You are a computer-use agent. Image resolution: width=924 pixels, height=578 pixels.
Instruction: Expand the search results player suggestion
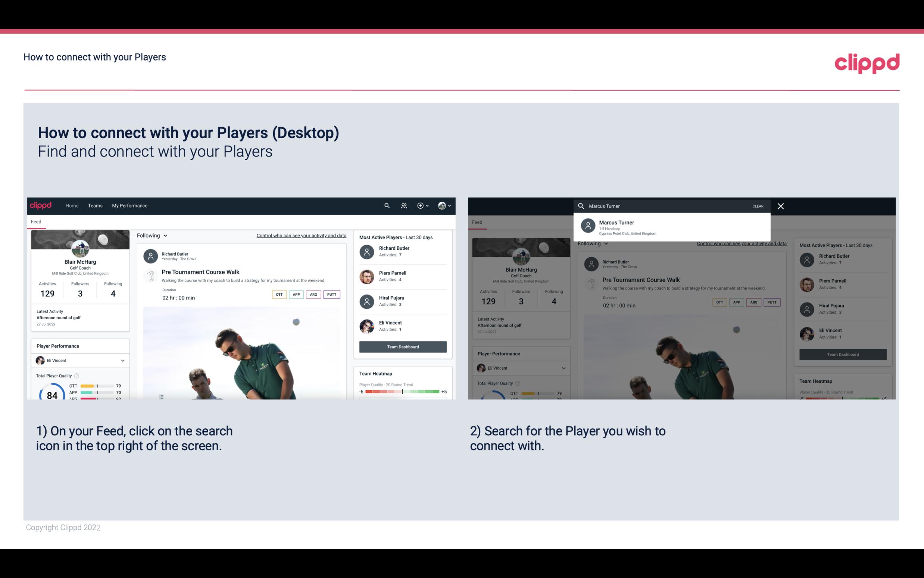coord(672,226)
